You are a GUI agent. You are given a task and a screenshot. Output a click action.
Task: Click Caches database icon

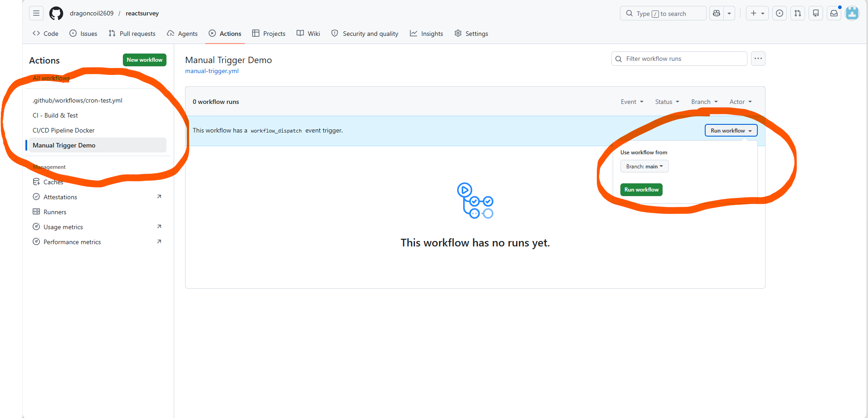[36, 182]
